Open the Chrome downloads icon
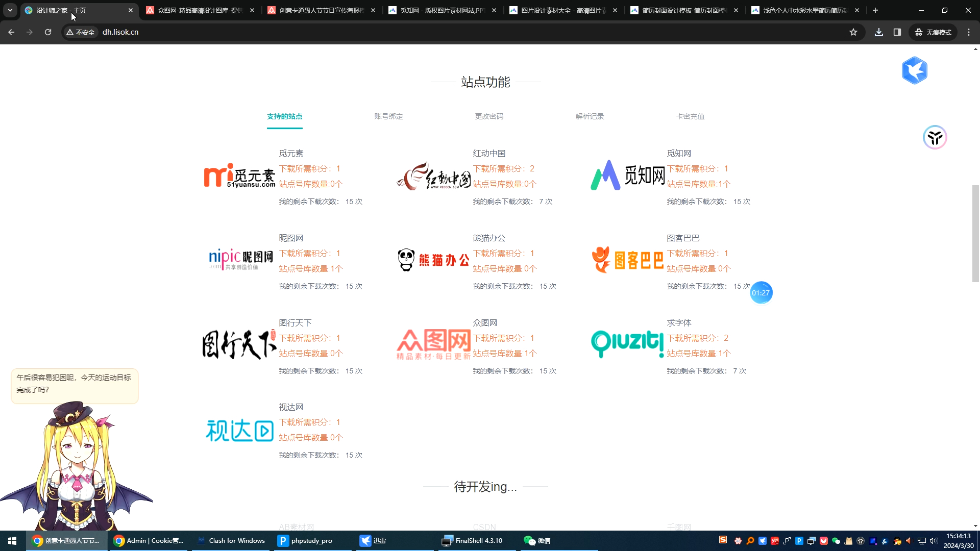 click(879, 32)
